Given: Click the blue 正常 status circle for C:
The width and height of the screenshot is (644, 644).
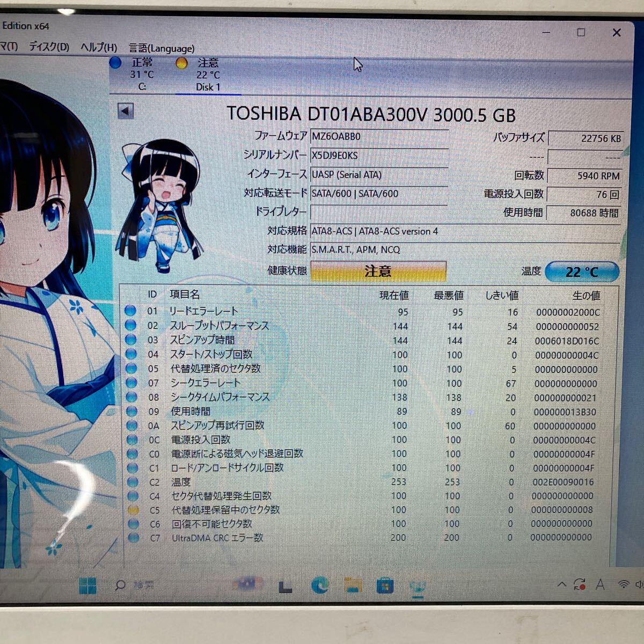Looking at the screenshot, I should pyautogui.click(x=115, y=63).
